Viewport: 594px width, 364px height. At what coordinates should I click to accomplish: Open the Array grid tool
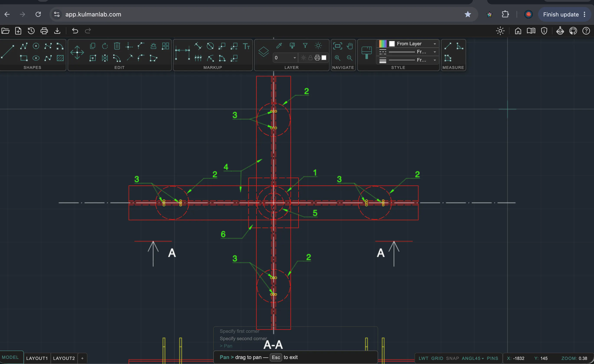[166, 46]
